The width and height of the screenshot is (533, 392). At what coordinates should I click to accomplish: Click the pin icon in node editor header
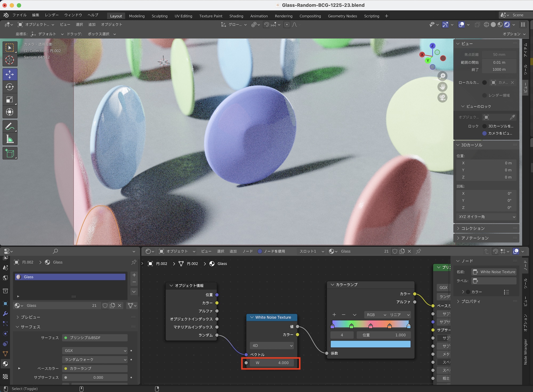(x=418, y=251)
